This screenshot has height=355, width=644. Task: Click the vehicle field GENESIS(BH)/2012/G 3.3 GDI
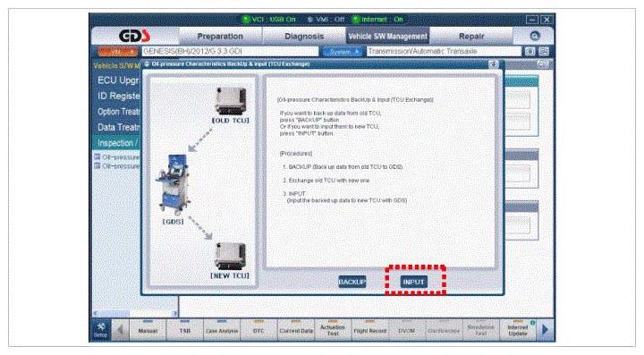coord(230,51)
